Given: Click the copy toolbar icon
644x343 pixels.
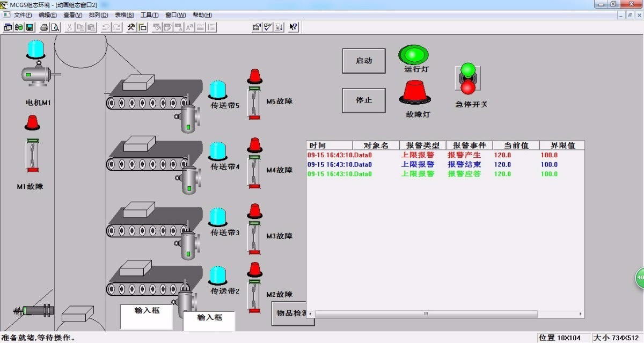Looking at the screenshot, I should pyautogui.click(x=80, y=27).
